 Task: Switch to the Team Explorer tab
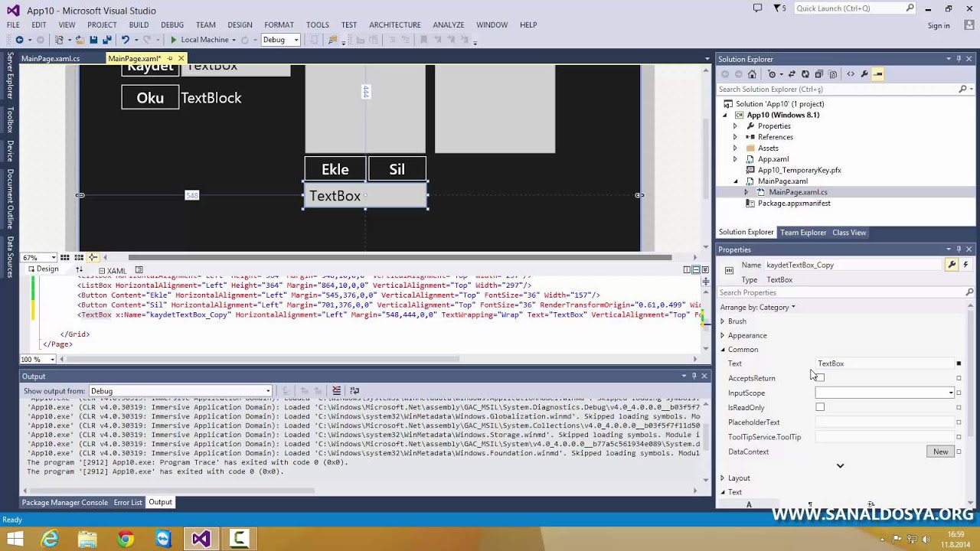[803, 233]
